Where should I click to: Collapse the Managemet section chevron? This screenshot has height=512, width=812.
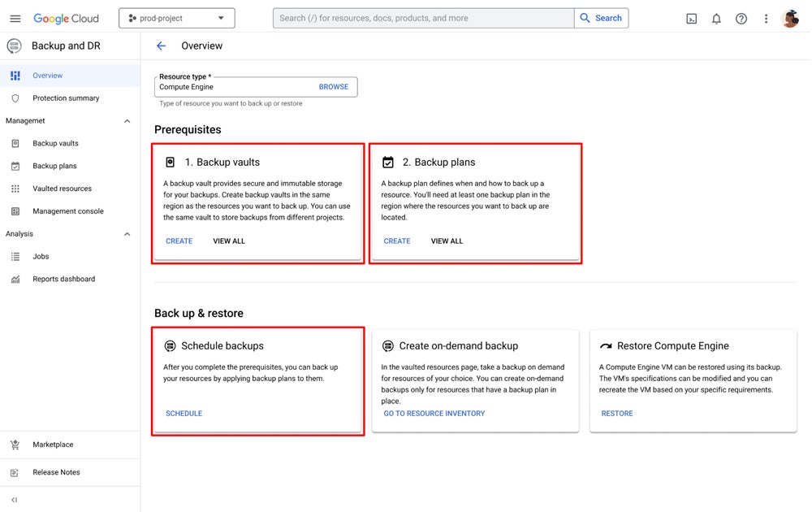[x=127, y=121]
